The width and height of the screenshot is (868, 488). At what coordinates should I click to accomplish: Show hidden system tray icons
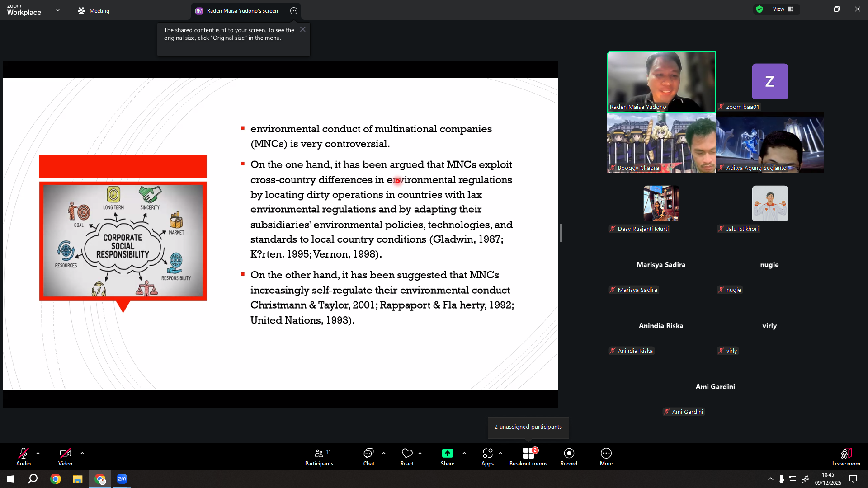tap(770, 479)
